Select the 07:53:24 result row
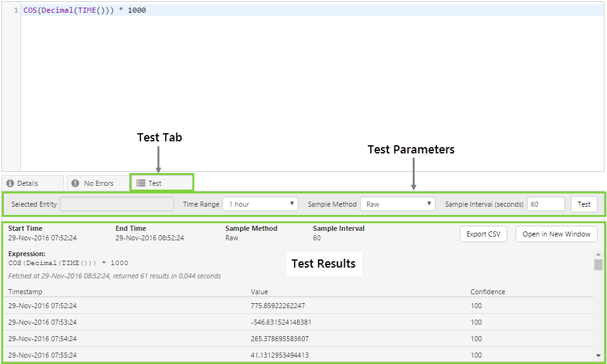The height and width of the screenshot is (364, 607). click(298, 322)
